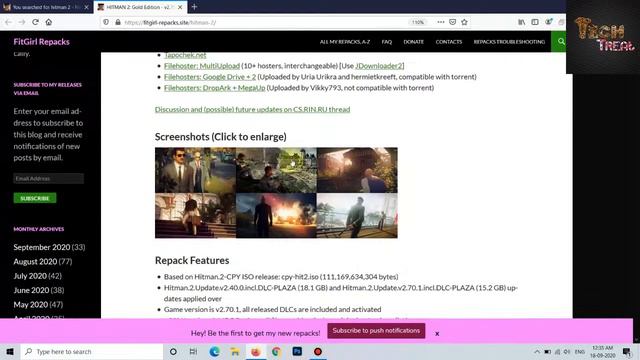The width and height of the screenshot is (640, 360).
Task: Reload the current page
Action: 35,22
